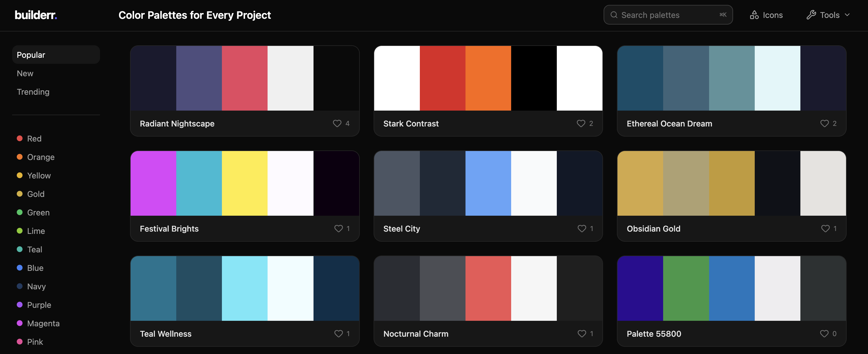The height and width of the screenshot is (354, 868).
Task: Click the builderr logo
Action: [x=36, y=15]
